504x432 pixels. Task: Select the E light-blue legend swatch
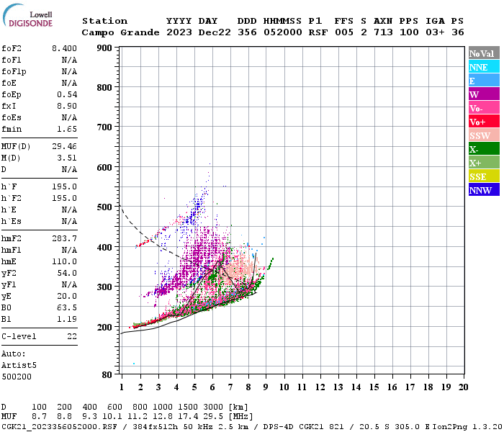(484, 81)
